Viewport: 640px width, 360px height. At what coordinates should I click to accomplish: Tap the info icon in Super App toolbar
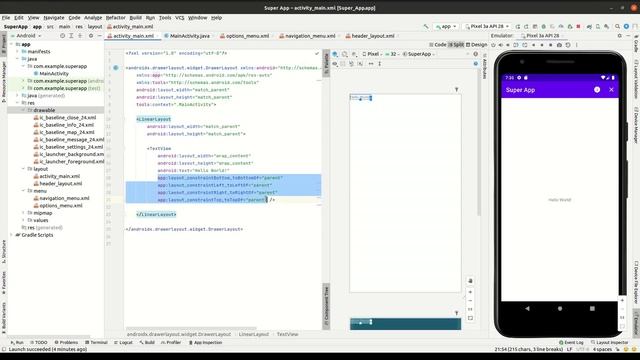pyautogui.click(x=597, y=89)
